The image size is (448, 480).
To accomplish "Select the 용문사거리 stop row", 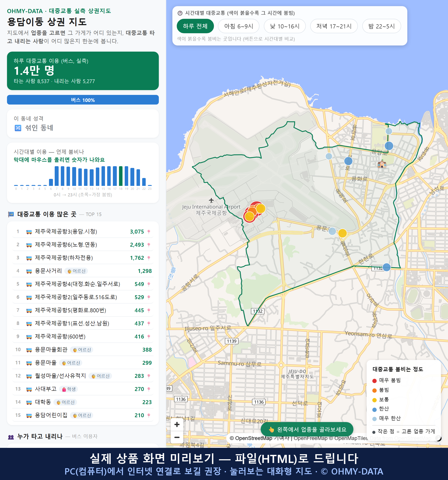I will pos(83,271).
